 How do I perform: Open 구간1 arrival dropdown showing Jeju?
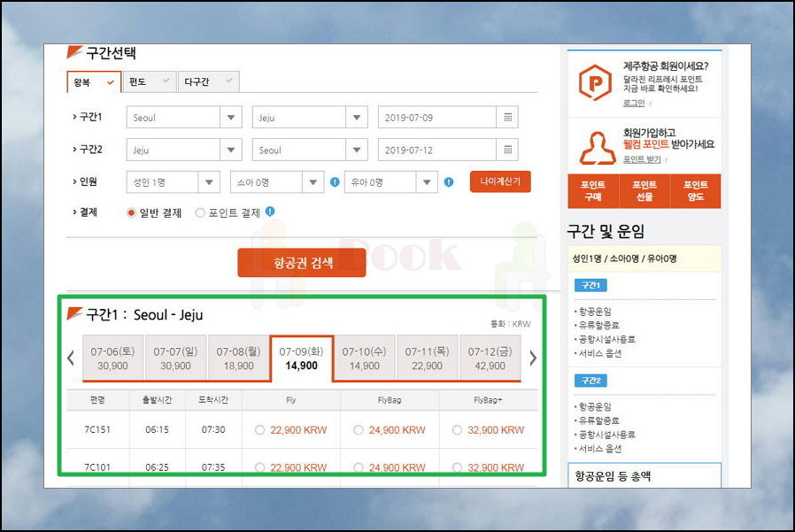pos(310,118)
